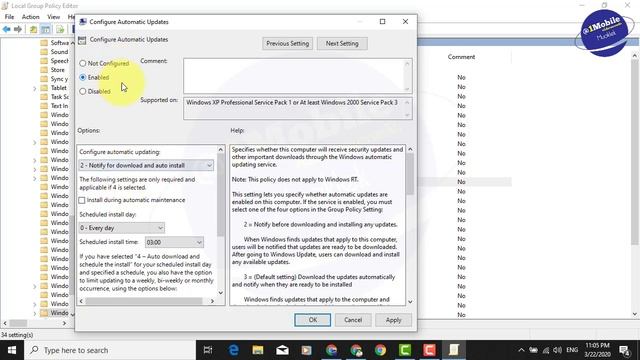Image resolution: width=640 pixels, height=360 pixels.
Task: Select the Not Configured radio button
Action: click(83, 63)
